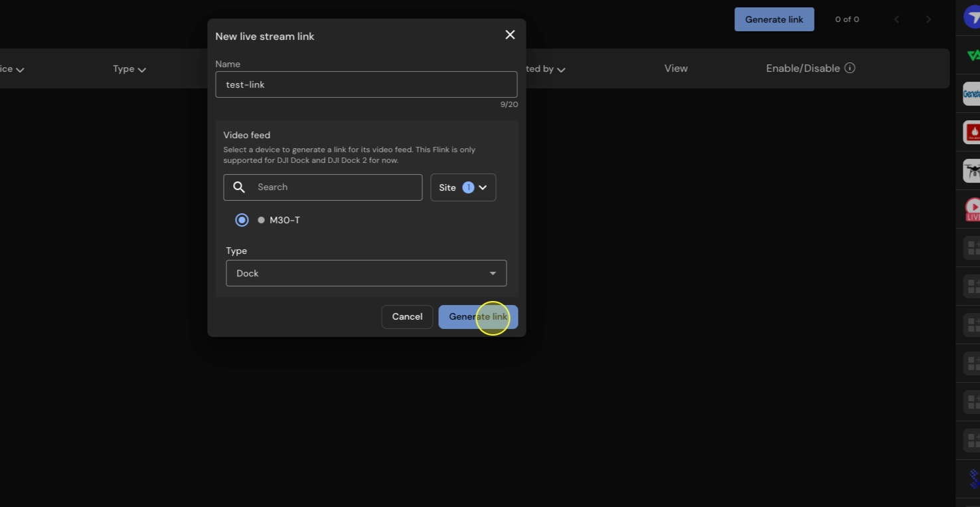Show the Enable/Disable info icon tooltip

click(x=850, y=68)
